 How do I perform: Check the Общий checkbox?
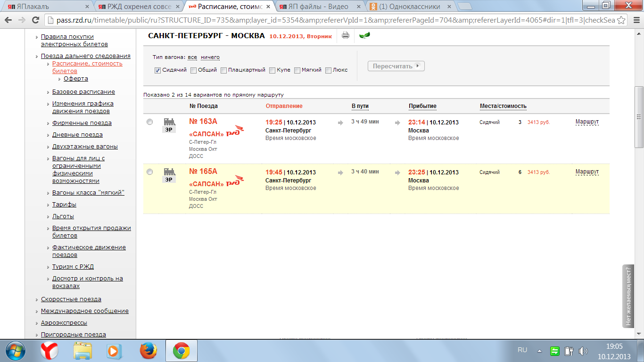coord(194,70)
